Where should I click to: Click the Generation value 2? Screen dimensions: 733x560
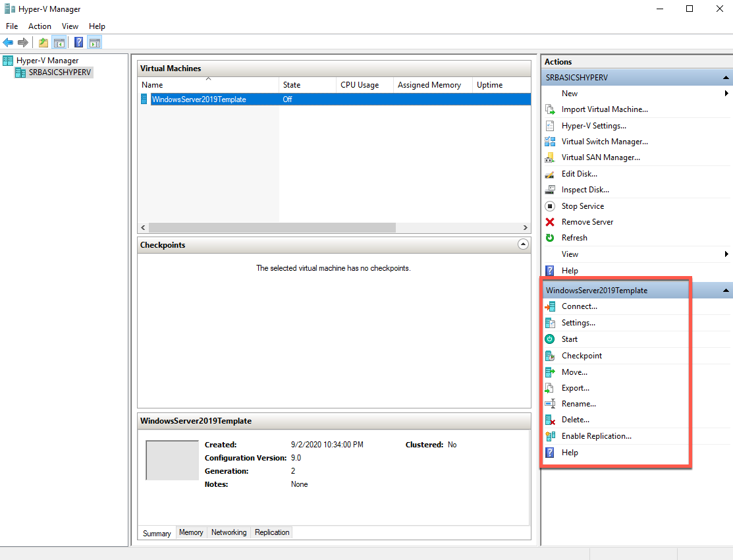click(293, 471)
